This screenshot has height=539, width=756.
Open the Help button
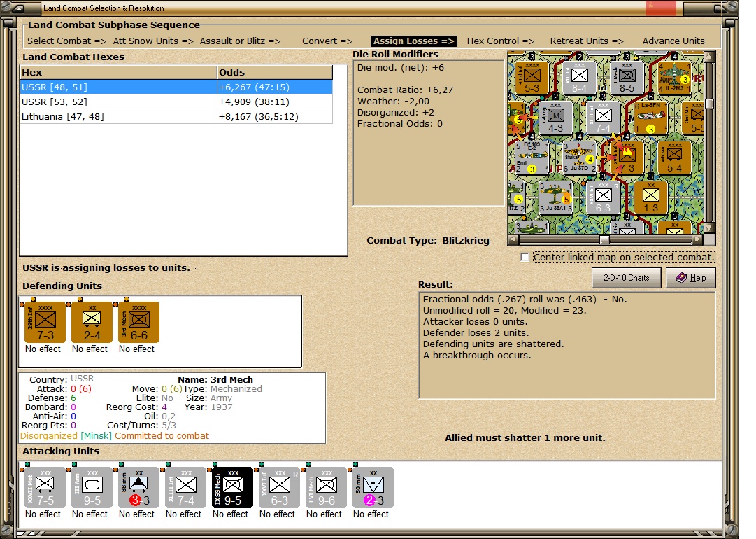click(690, 278)
